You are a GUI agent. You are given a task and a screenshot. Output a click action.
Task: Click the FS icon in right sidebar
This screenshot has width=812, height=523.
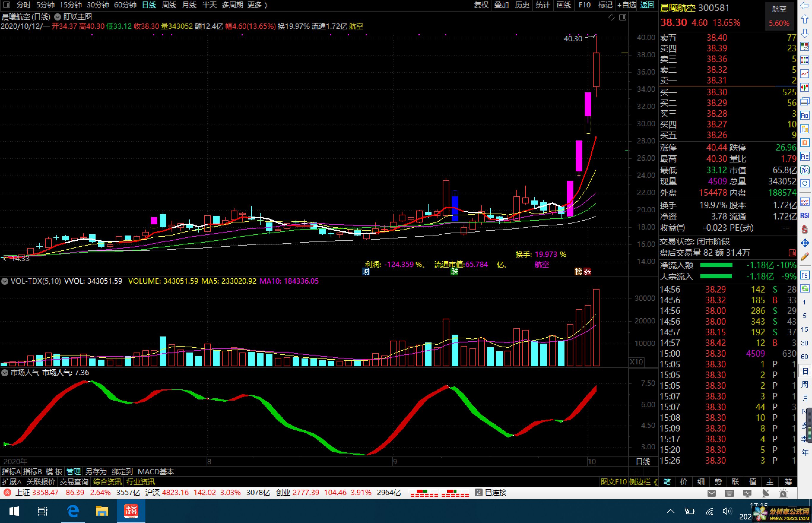click(x=805, y=275)
